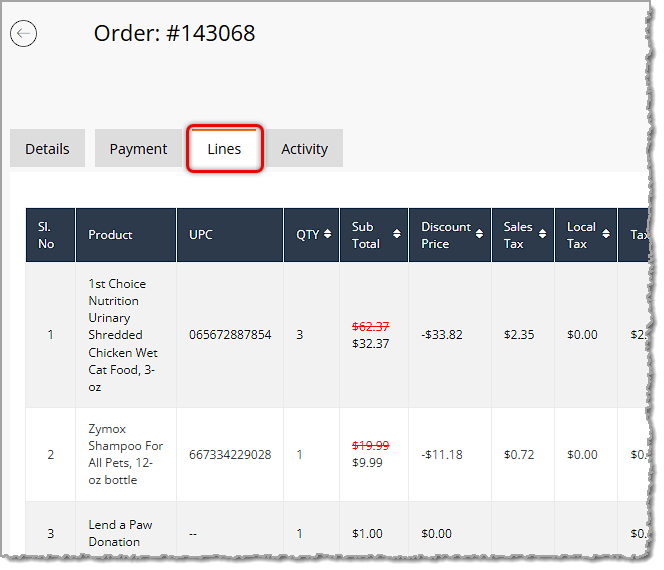Click the struck-through price $62.37

(x=371, y=327)
